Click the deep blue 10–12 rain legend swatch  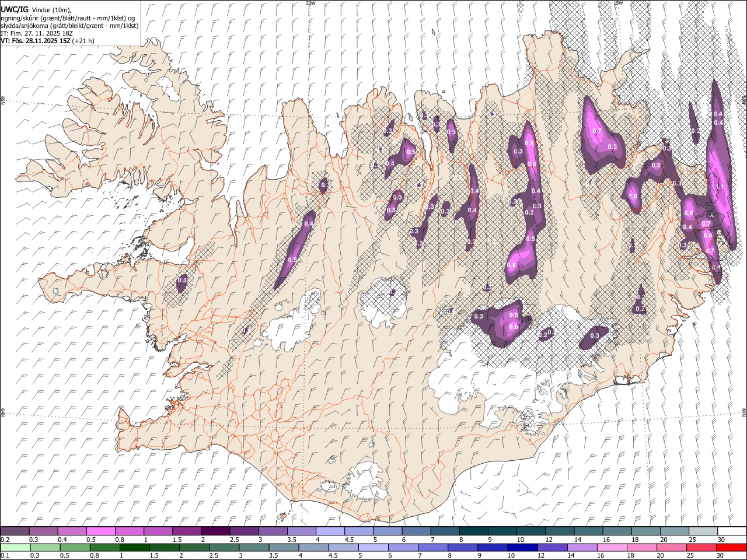coord(522,547)
